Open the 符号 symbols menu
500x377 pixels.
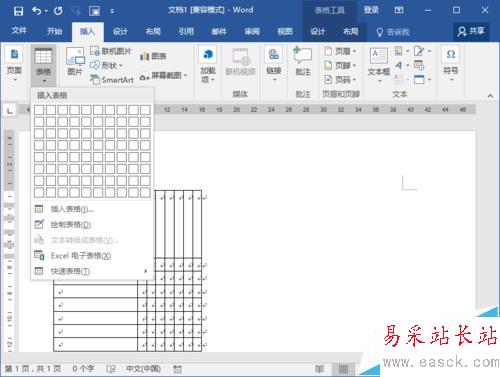451,64
